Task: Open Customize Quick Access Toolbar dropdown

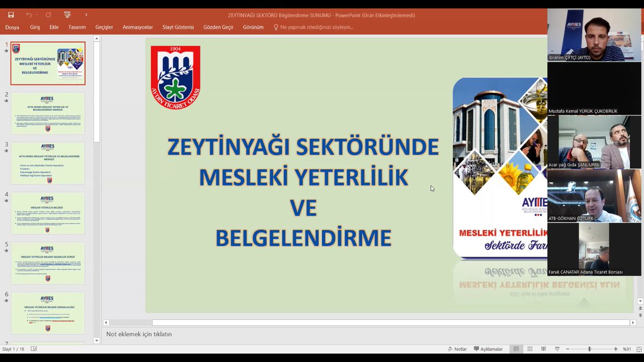Action: [86, 14]
